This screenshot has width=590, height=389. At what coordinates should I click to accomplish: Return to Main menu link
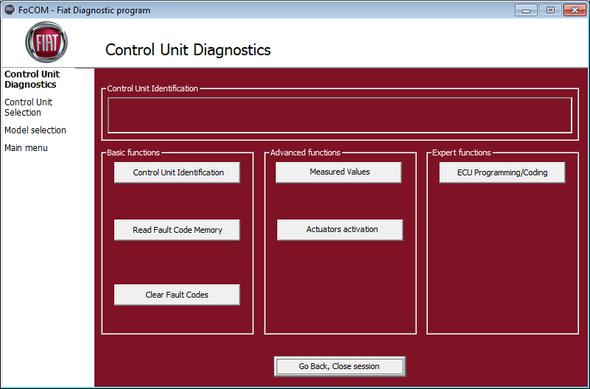coord(26,148)
